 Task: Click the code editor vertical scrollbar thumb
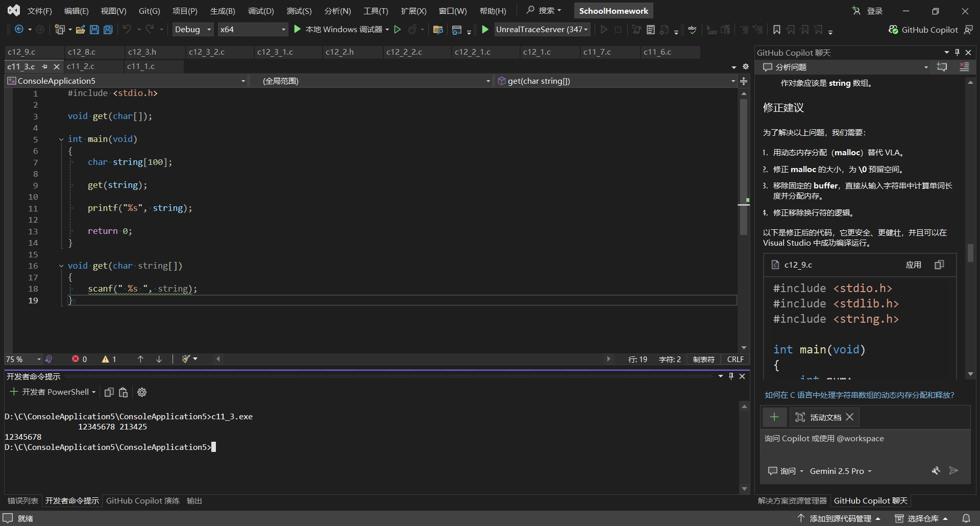point(744,167)
